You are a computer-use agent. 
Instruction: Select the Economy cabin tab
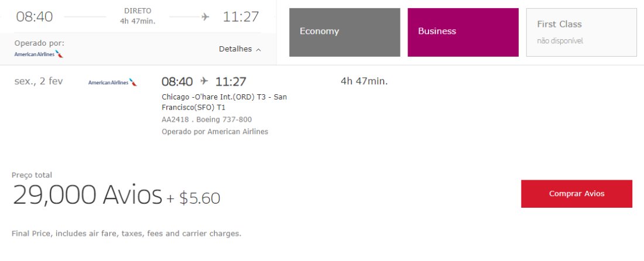click(x=345, y=32)
